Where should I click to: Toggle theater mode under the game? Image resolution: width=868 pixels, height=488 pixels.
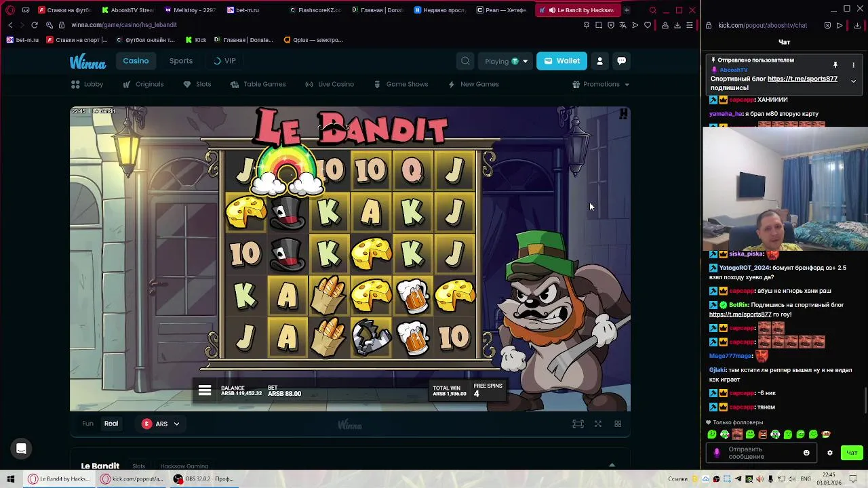point(578,424)
